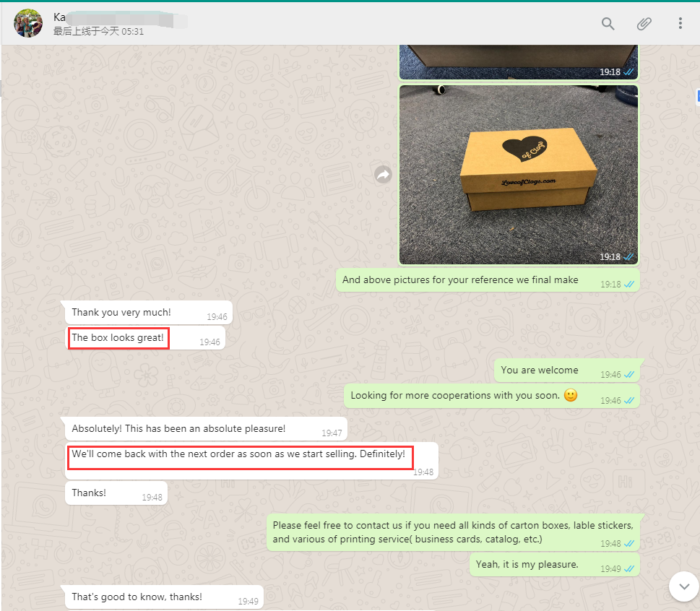Click the 'Yeah, it is my pleasure.' message
The image size is (700, 611).
527,564
